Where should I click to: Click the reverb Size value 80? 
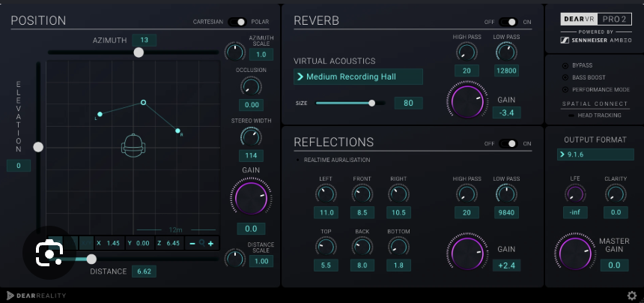coord(408,103)
